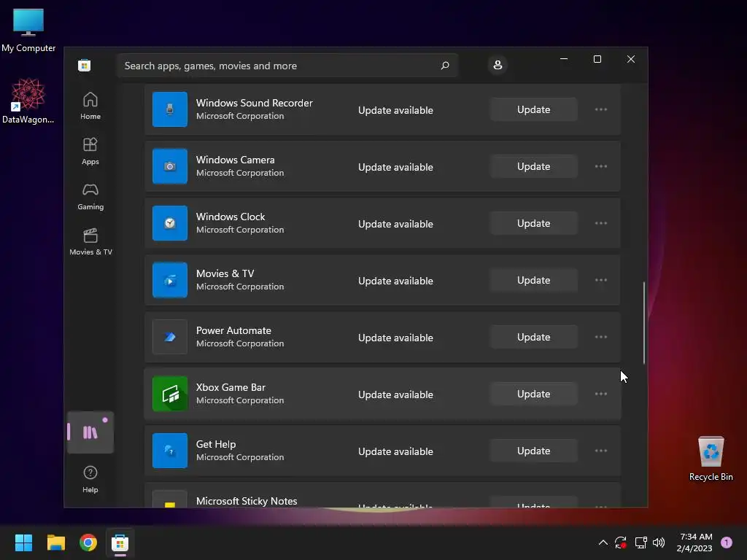Update Power Automate
The image size is (747, 560).
pos(533,337)
